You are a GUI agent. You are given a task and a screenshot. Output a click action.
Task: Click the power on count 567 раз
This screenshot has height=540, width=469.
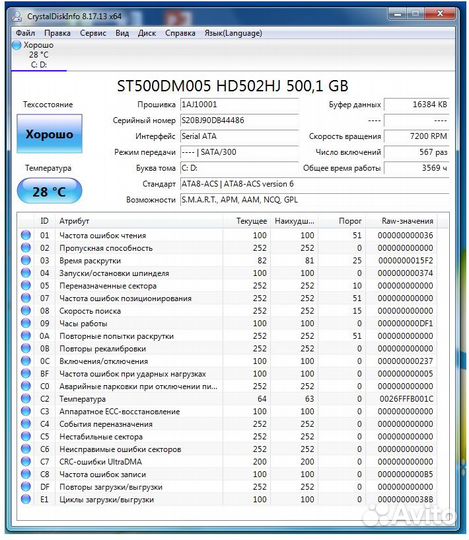[x=417, y=152]
